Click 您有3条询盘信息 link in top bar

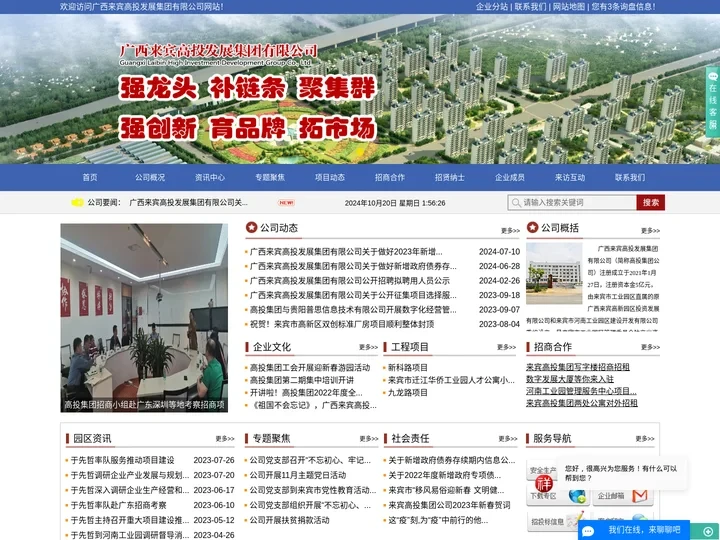click(x=623, y=6)
